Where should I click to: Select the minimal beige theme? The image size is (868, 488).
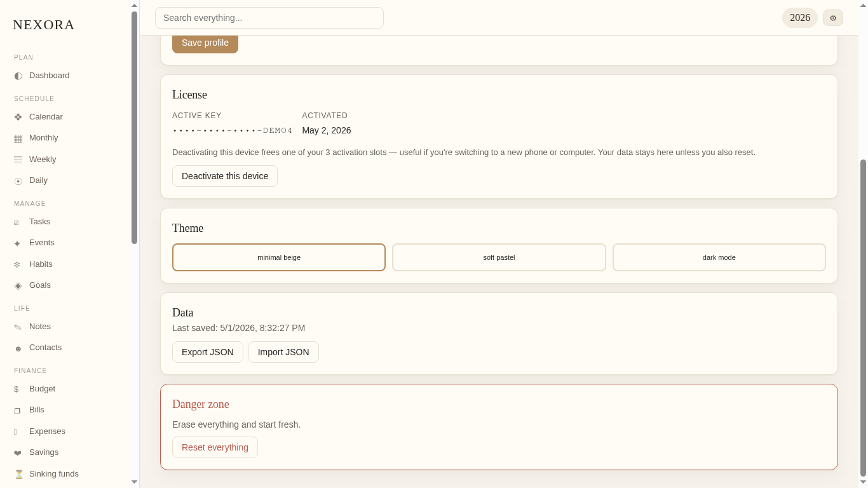click(x=279, y=257)
